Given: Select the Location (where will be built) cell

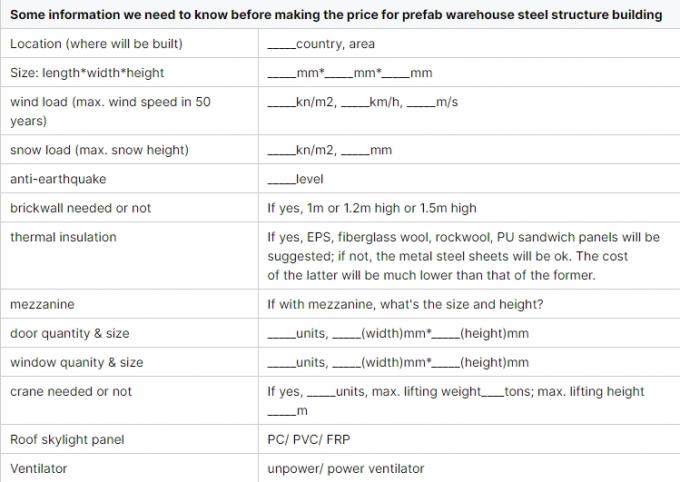Looking at the screenshot, I should [x=110, y=44].
